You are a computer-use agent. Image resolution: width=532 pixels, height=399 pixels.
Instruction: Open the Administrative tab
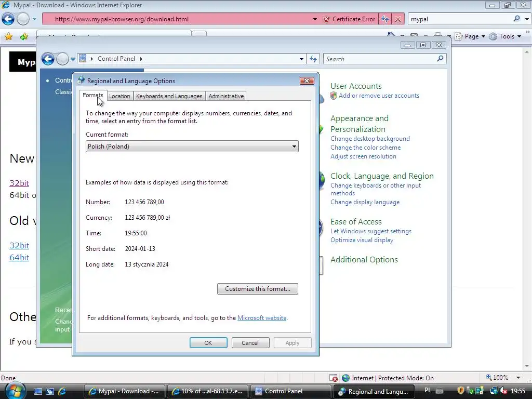(x=226, y=96)
